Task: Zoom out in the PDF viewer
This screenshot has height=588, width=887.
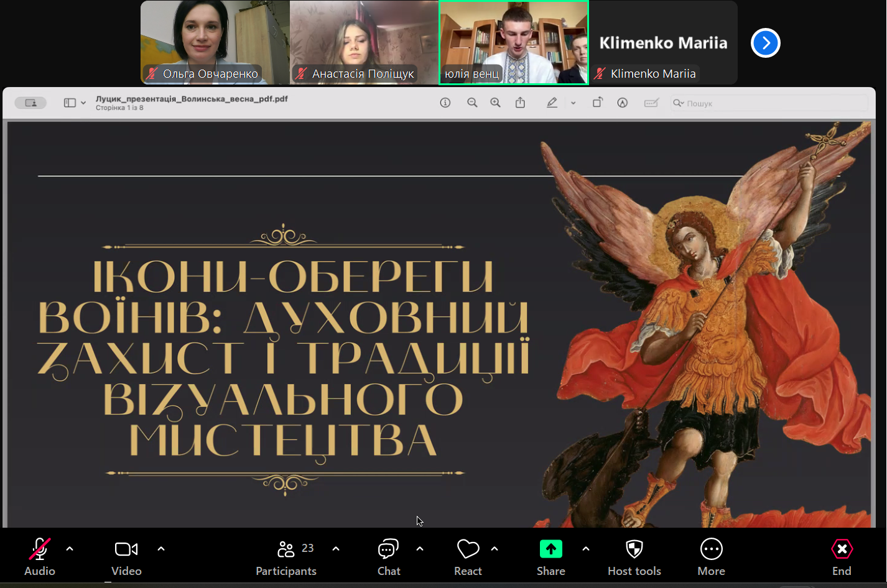Action: 472,103
